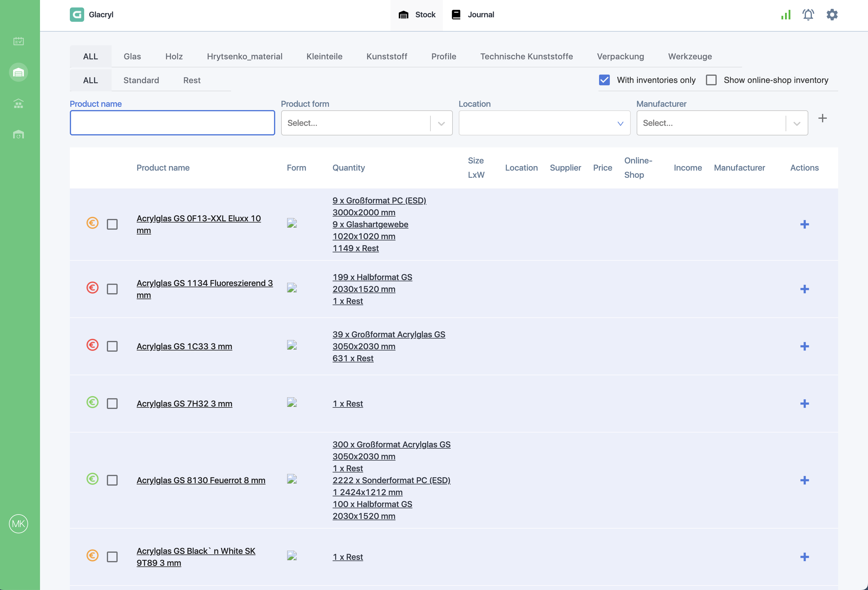Tick the checkbox for Acrylglas GS 8130 Feuerrot
The width and height of the screenshot is (868, 590).
[112, 480]
